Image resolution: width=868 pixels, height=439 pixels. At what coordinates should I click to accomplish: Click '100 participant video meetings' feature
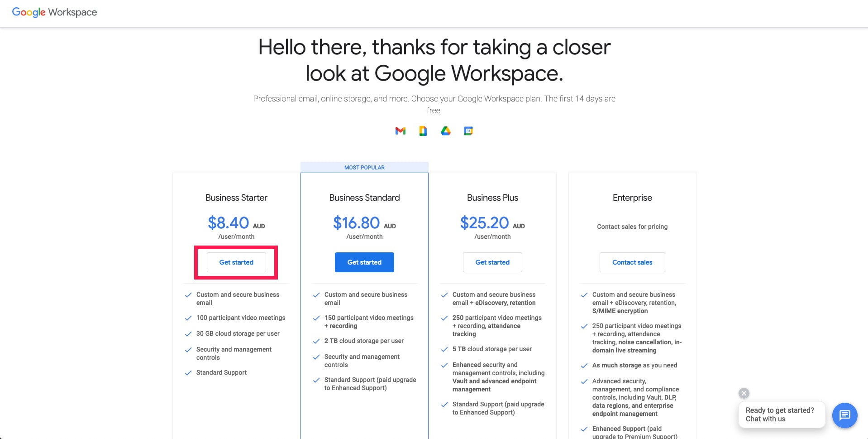click(x=241, y=318)
